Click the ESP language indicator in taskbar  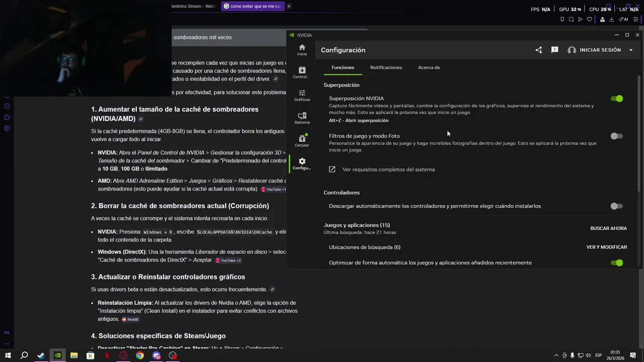tap(599, 355)
